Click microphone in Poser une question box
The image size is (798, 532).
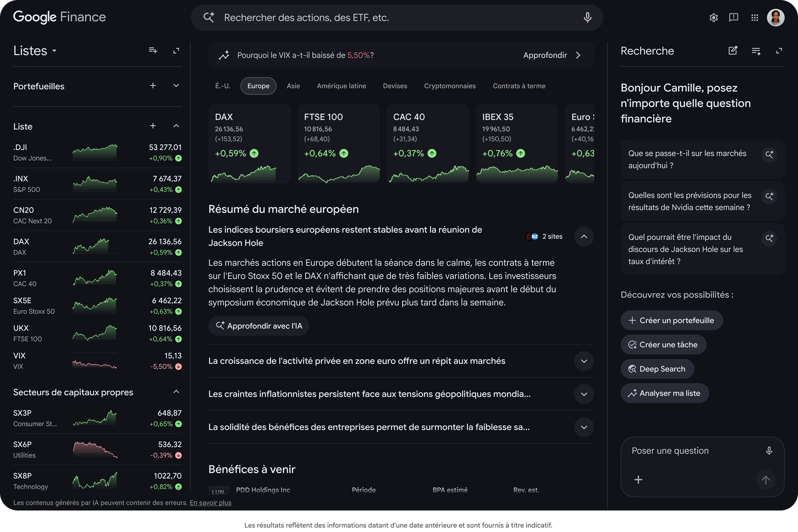point(769,451)
